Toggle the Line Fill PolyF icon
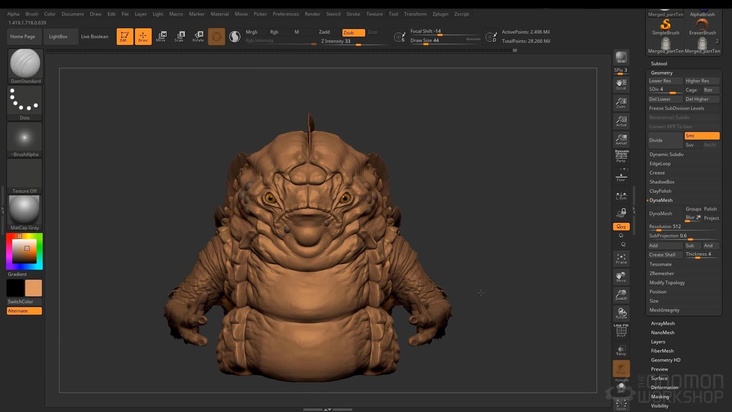The height and width of the screenshot is (412, 732). click(621, 330)
